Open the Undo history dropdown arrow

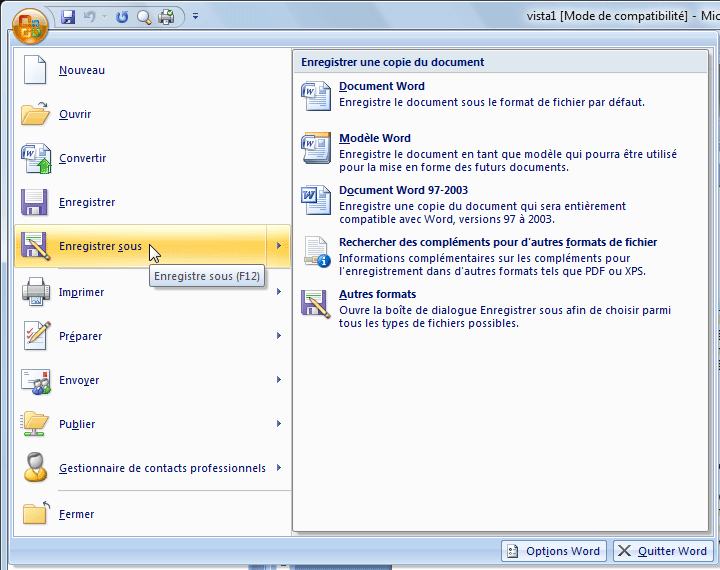pos(104,17)
